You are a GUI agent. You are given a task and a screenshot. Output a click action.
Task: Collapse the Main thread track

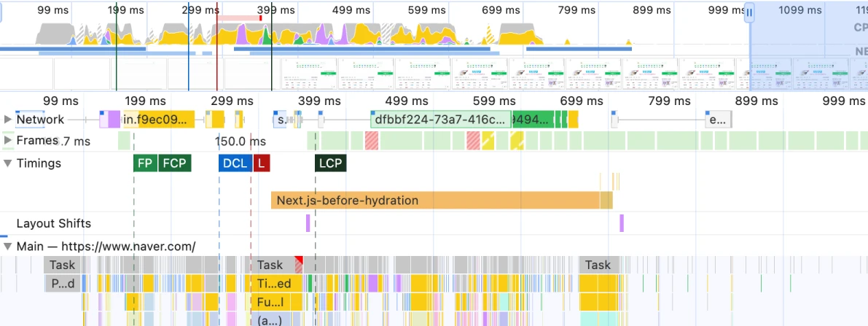coord(8,247)
